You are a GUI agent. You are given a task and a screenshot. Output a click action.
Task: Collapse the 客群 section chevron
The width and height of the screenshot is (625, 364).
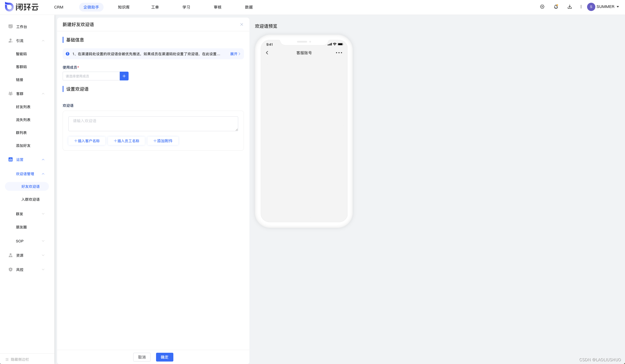coord(43,94)
